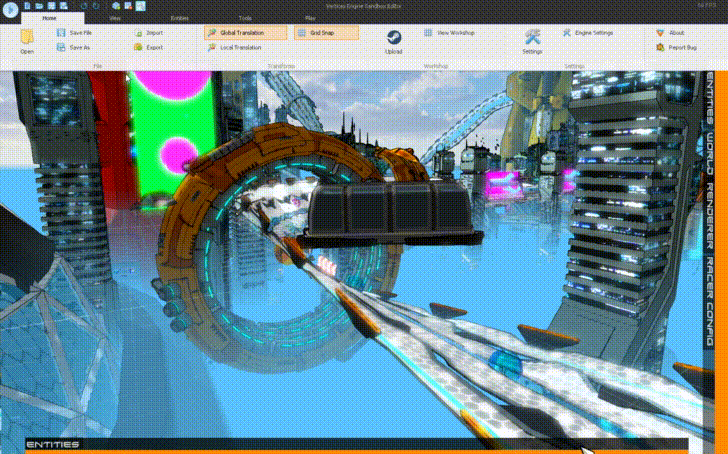Click the Report Bug icon
The image size is (728, 454).
(660, 47)
